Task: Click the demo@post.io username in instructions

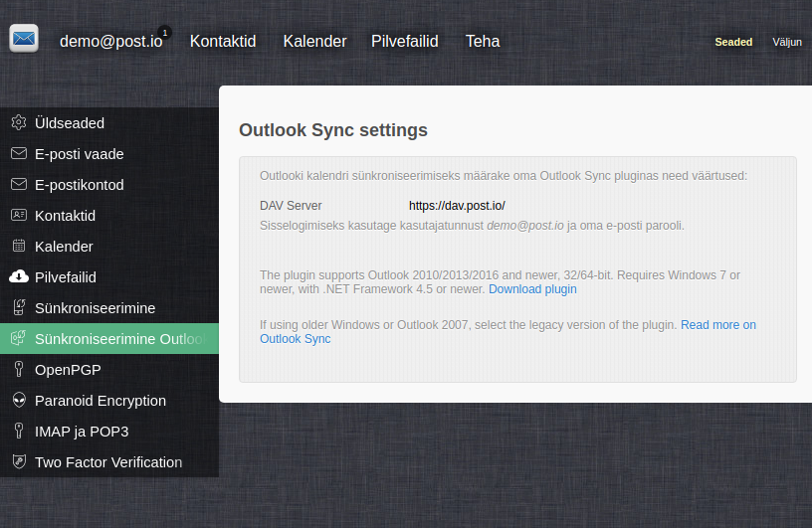Action: (525, 226)
